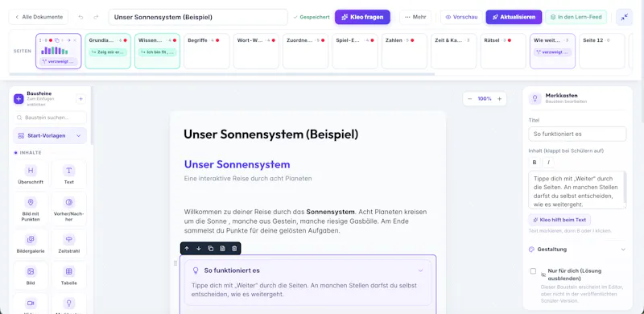Image resolution: width=644 pixels, height=314 pixels.
Task: Zoom out with the minus icon
Action: tap(470, 99)
